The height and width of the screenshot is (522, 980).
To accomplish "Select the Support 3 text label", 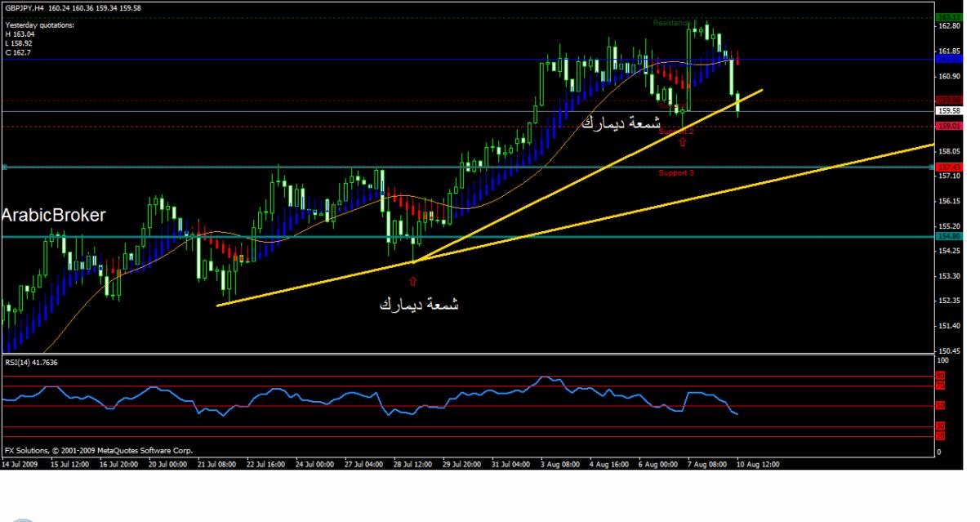I will tap(676, 173).
